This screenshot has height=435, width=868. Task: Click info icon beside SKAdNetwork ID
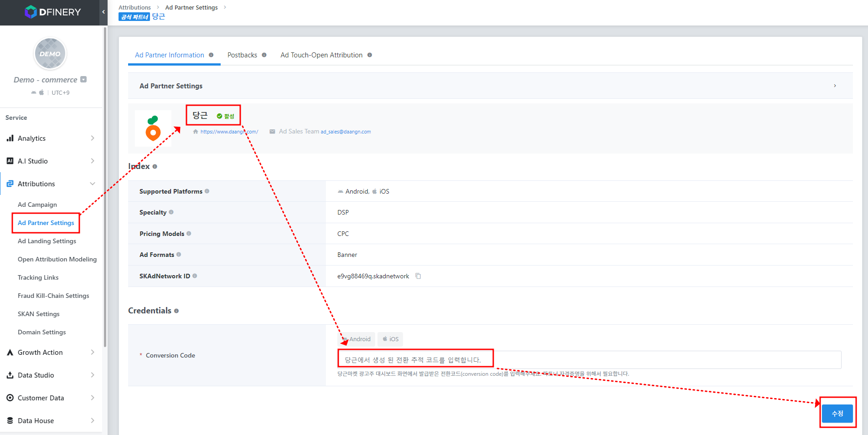tap(195, 276)
